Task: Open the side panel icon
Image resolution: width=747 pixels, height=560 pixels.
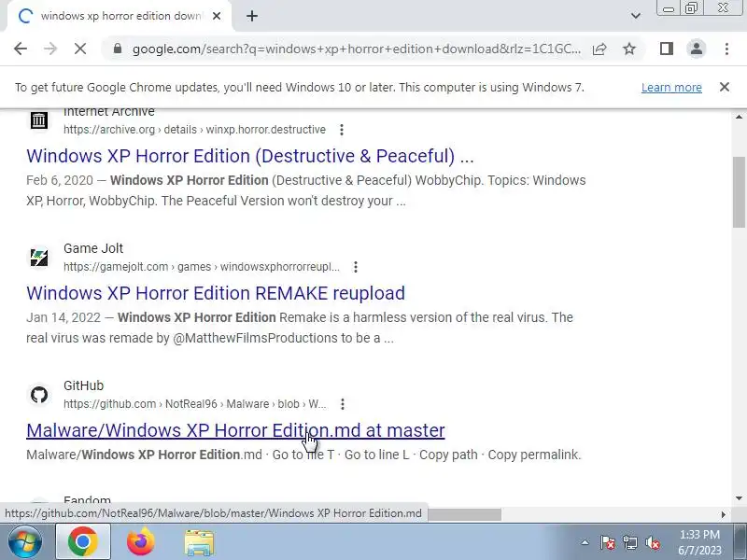Action: click(x=666, y=49)
